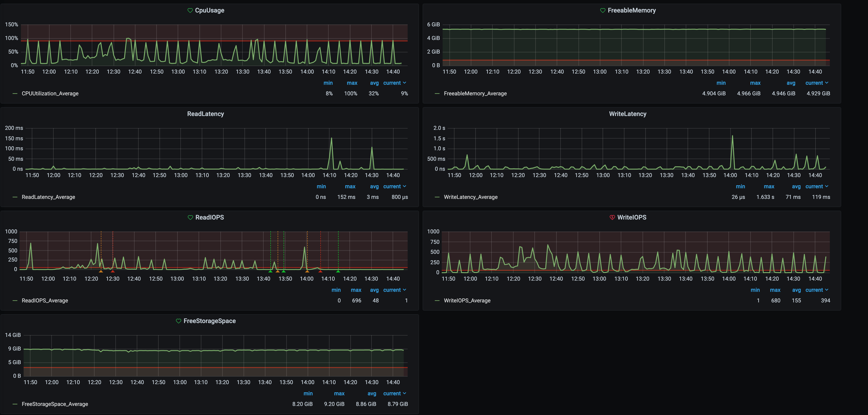Viewport: 868px width, 415px height.
Task: Sort FreeStorageSpace legend by min column
Action: pyautogui.click(x=308, y=394)
